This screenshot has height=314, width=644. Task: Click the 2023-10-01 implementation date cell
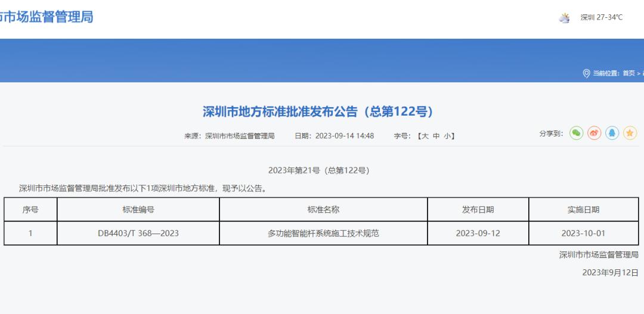pos(583,233)
